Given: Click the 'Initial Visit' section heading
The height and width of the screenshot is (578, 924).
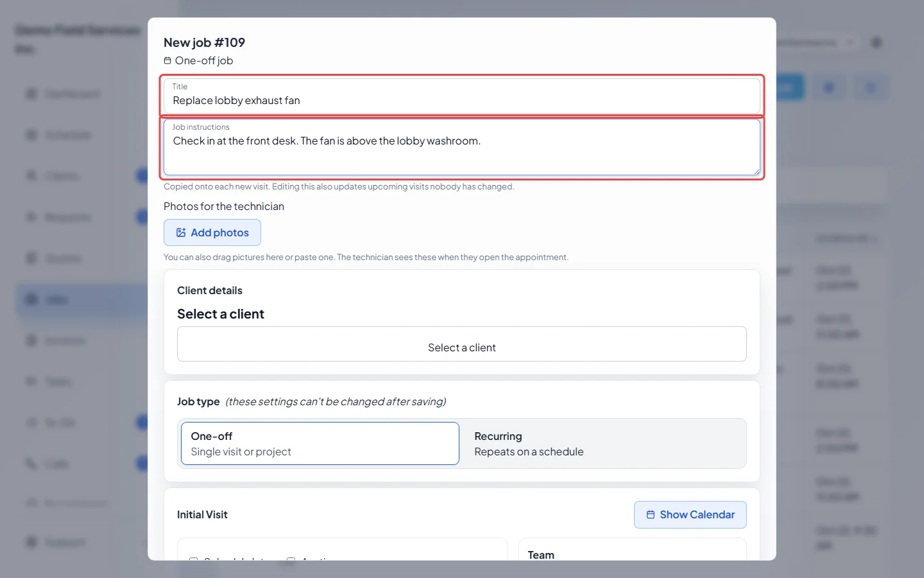Looking at the screenshot, I should pos(202,514).
